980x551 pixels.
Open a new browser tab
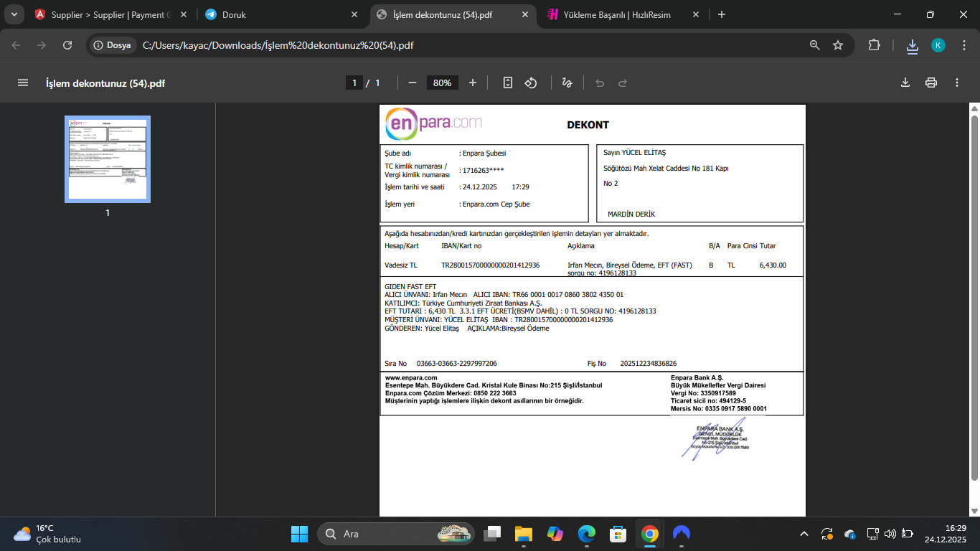click(x=722, y=14)
